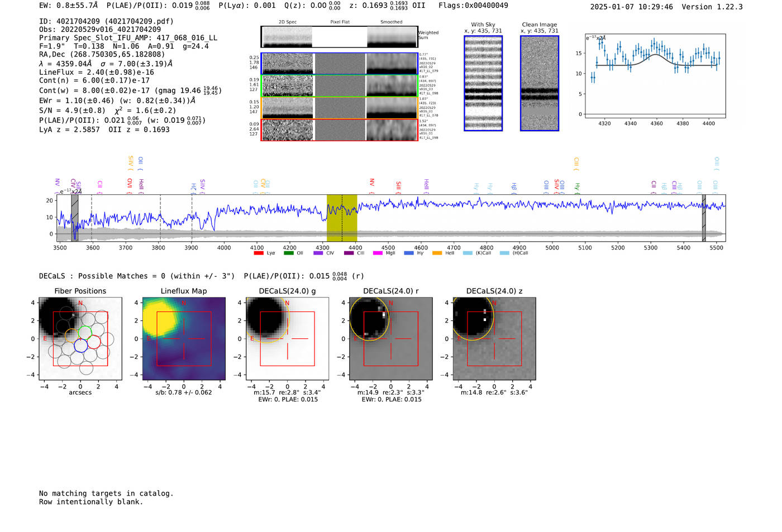Viewport: 782px width, 532px height.
Task: Click the yellow ellipse in DECaLS r image
Action: 369,318
